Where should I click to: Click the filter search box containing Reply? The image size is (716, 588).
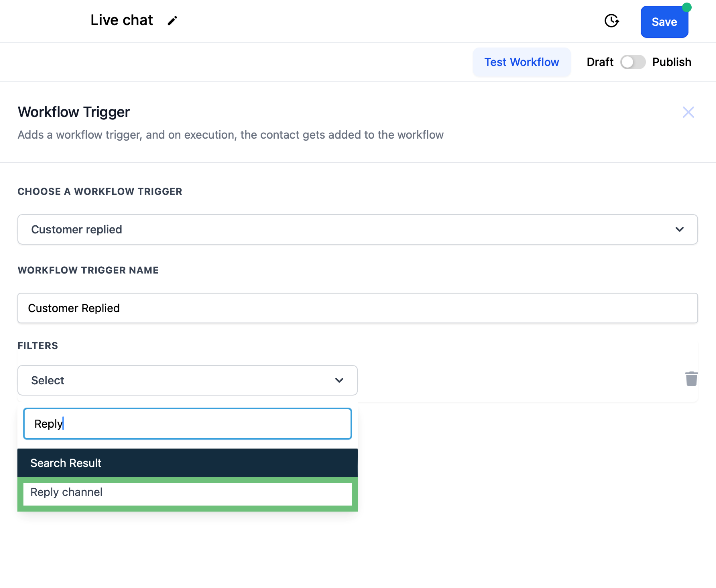point(188,424)
